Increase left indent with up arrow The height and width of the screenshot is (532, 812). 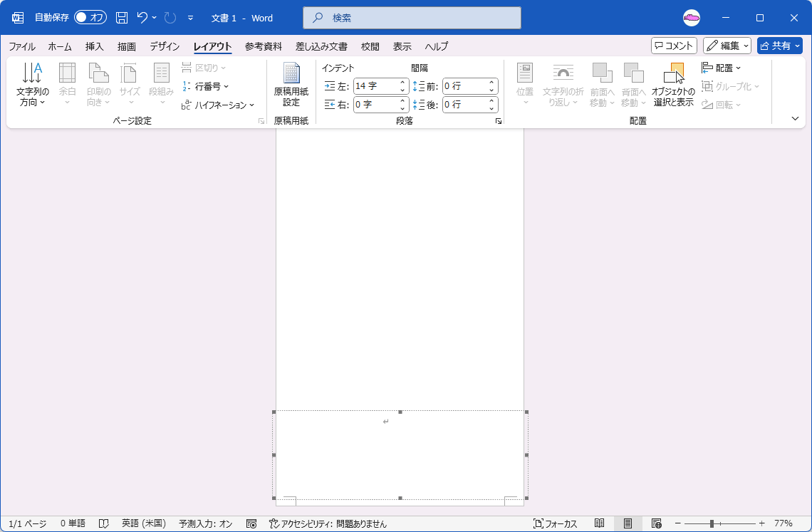tap(402, 83)
